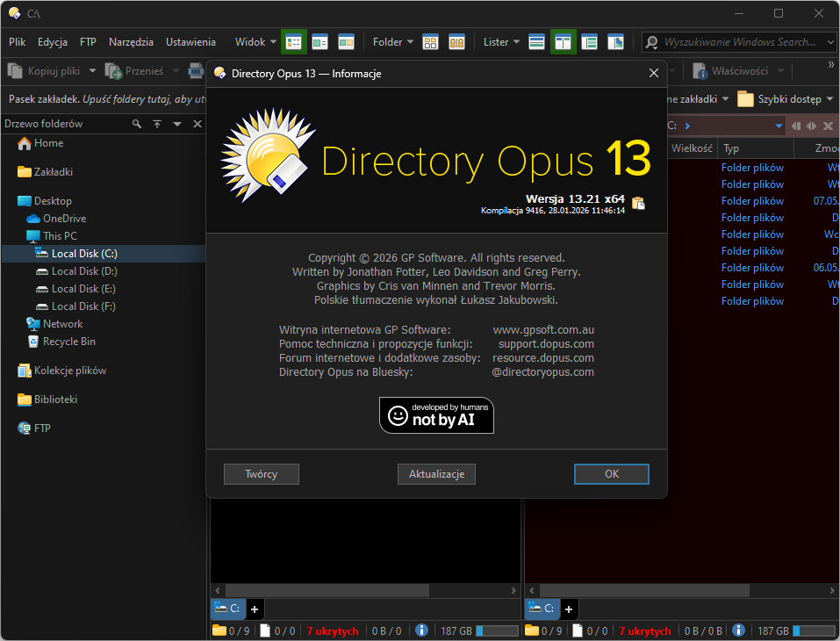Viewport: 840px width, 641px height.
Task: Click the folder tabs grid icon
Action: tap(430, 42)
